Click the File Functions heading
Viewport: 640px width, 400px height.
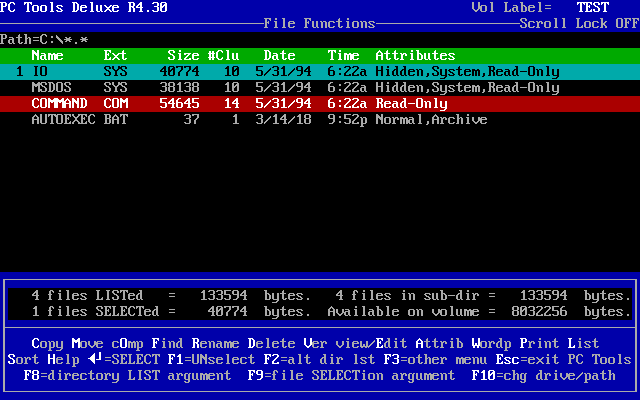[320, 23]
